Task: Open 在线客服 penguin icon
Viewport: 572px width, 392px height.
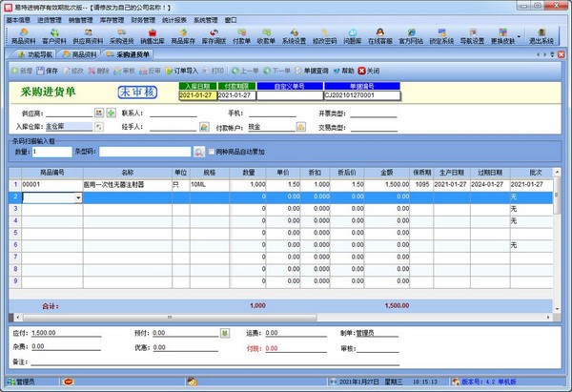Action: 380,36
